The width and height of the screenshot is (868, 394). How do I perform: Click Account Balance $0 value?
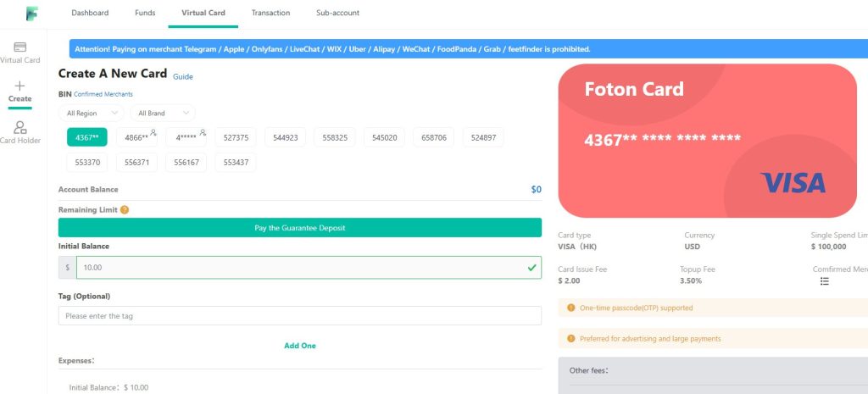[x=537, y=189]
